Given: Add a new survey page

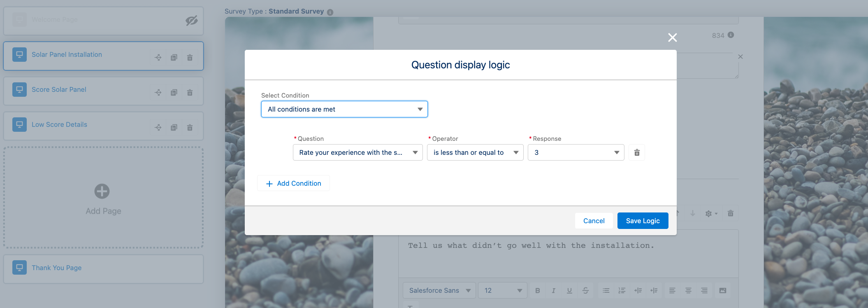Looking at the screenshot, I should (103, 198).
